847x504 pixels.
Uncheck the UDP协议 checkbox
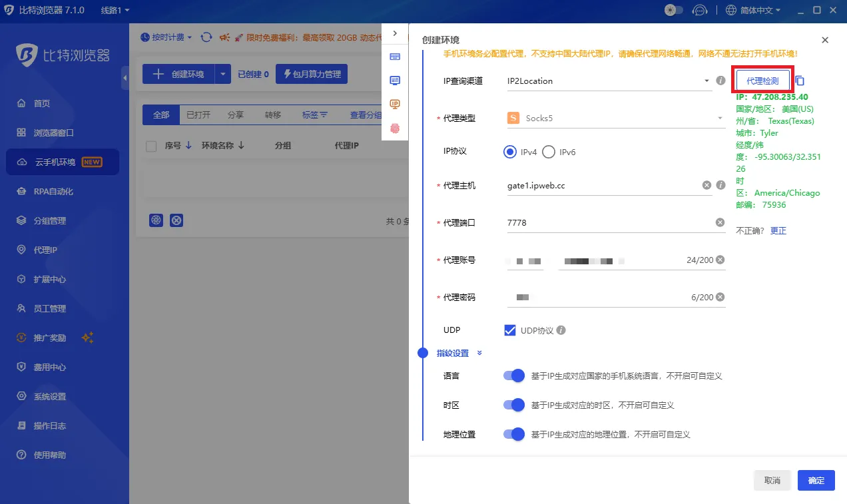[x=509, y=330]
